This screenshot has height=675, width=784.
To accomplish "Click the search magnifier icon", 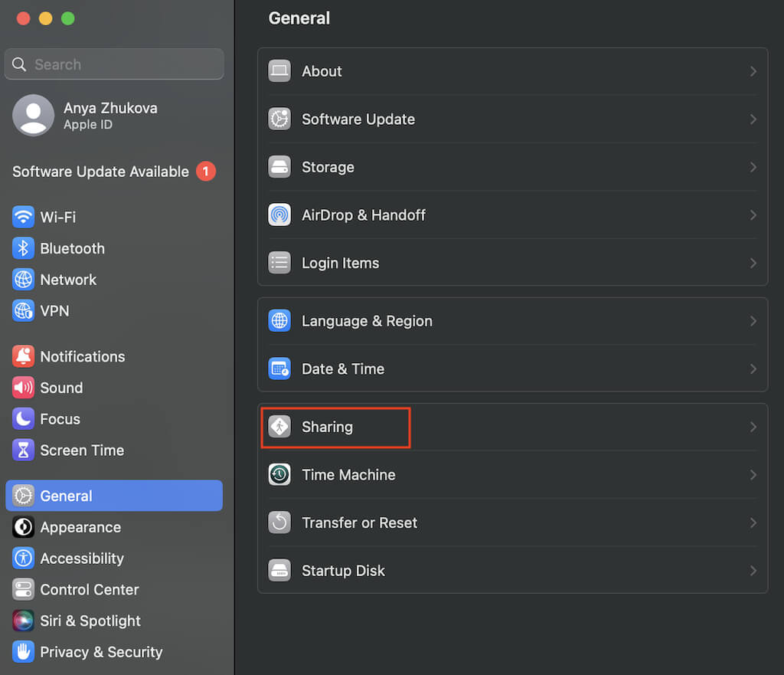I will click(19, 64).
